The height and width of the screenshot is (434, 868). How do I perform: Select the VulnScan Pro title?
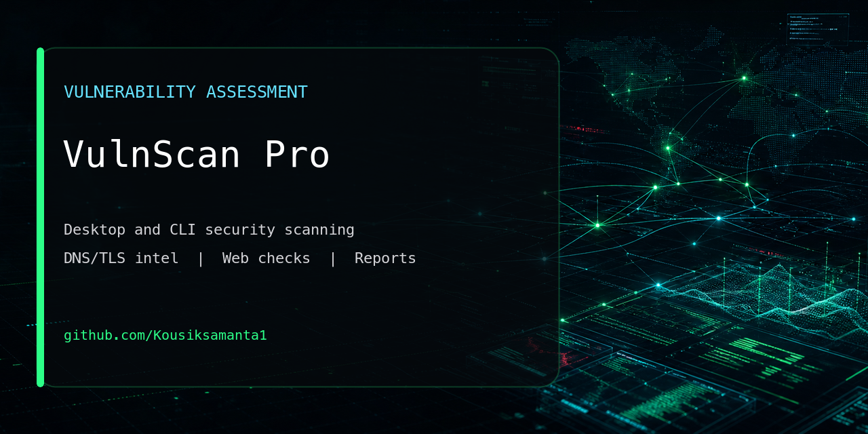click(x=197, y=155)
